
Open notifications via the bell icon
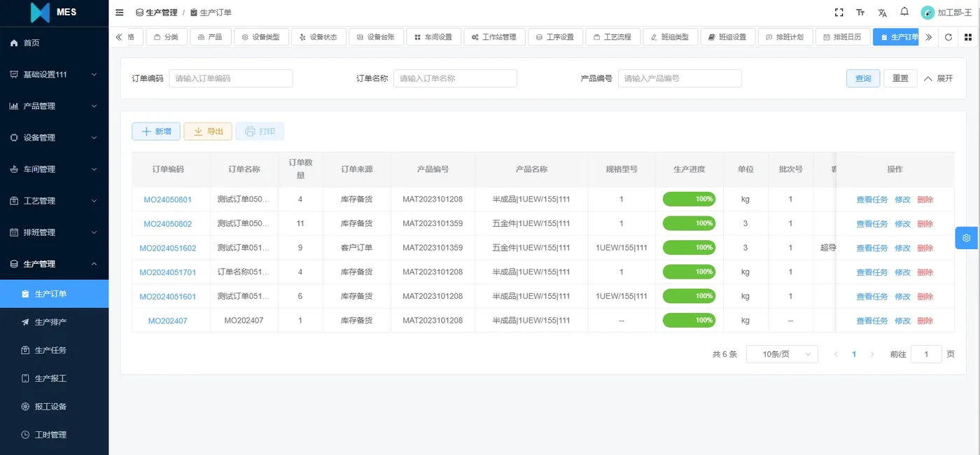[x=903, y=12]
